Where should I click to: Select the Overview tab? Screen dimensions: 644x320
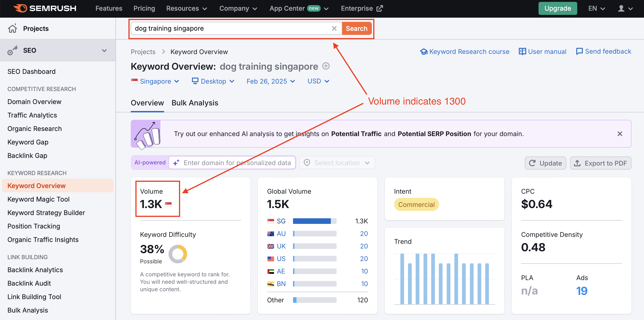[147, 103]
